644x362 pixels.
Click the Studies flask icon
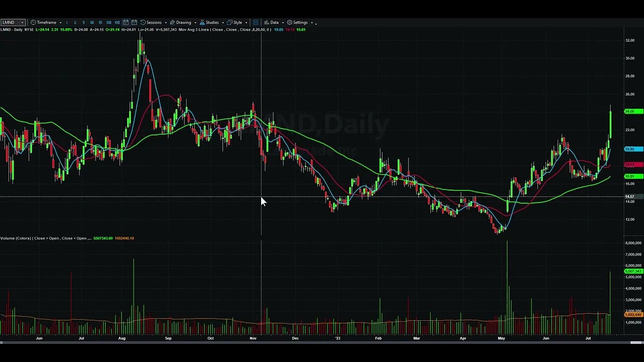(x=202, y=23)
